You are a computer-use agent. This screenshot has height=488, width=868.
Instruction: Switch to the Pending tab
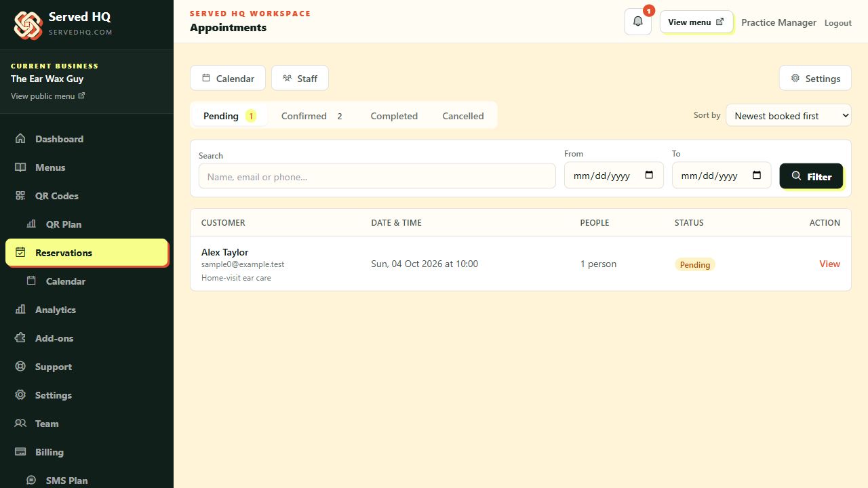[230, 116]
